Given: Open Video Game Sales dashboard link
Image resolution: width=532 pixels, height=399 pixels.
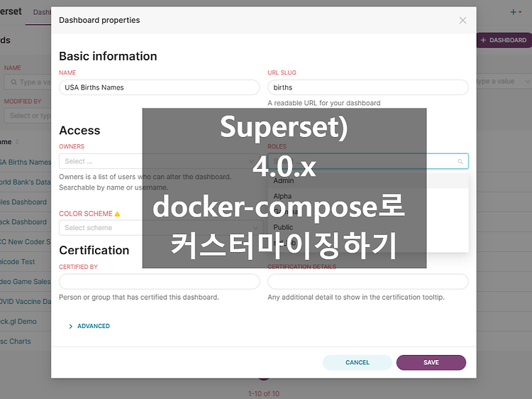Looking at the screenshot, I should pyautogui.click(x=25, y=282).
